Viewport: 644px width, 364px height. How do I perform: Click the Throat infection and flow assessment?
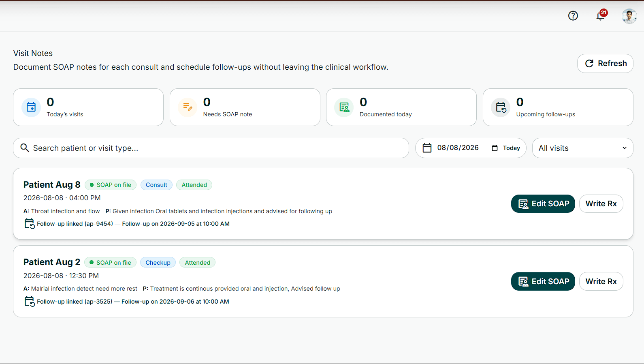pyautogui.click(x=62, y=211)
